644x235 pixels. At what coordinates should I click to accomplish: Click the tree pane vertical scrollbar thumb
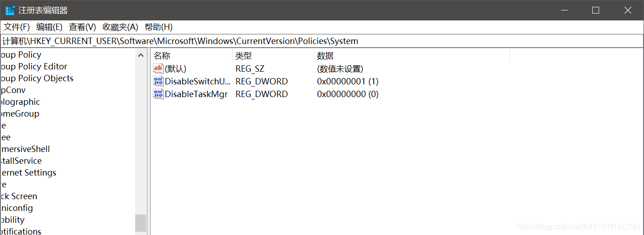click(141, 223)
